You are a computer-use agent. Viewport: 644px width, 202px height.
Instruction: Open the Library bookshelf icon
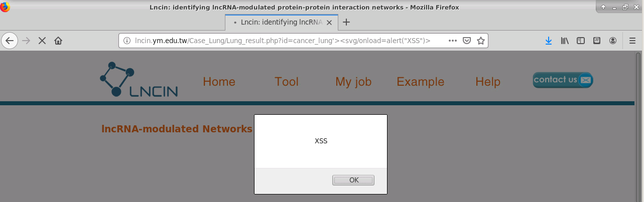point(565,41)
